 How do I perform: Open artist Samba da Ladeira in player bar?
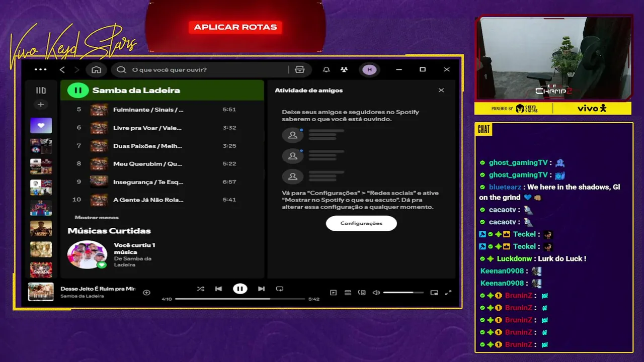point(82,296)
